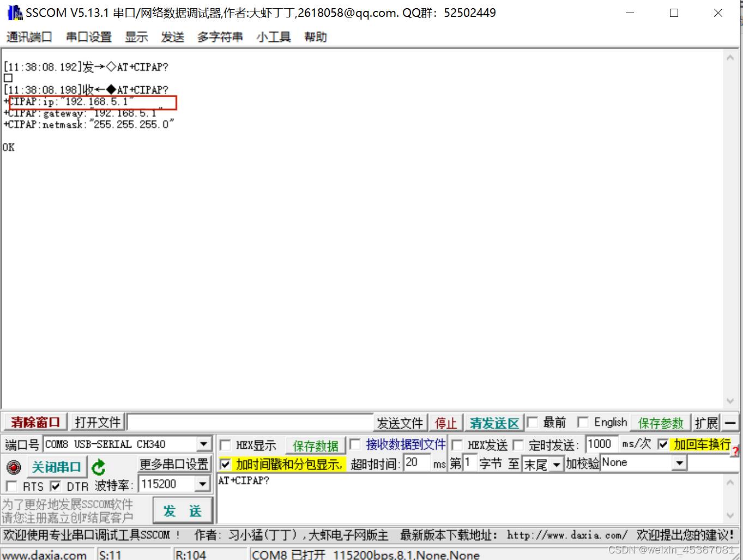Click the 清除窗口 button

coord(35,422)
